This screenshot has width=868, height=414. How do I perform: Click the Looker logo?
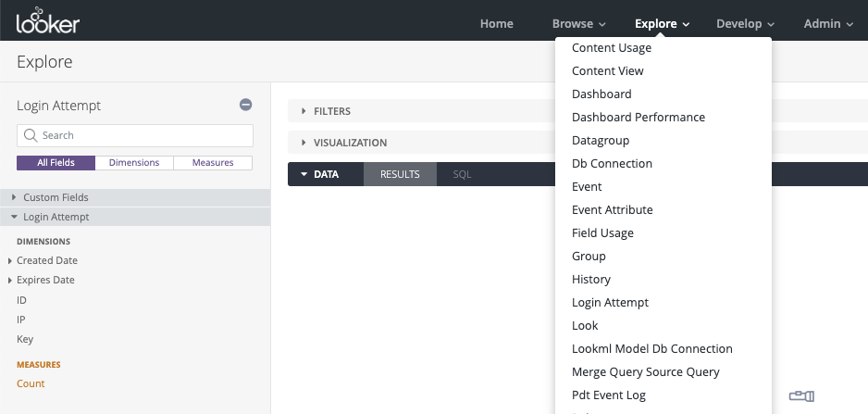tap(48, 20)
